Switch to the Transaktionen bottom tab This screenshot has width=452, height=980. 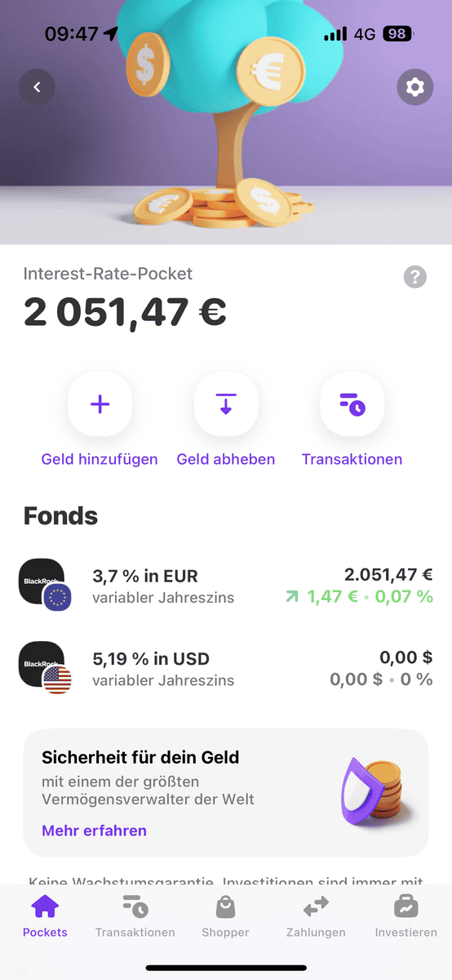point(135,915)
